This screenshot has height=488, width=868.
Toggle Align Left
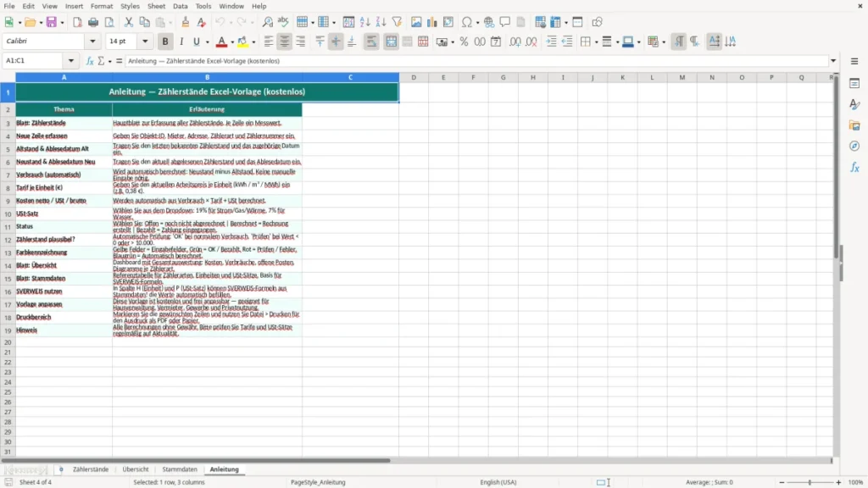269,42
